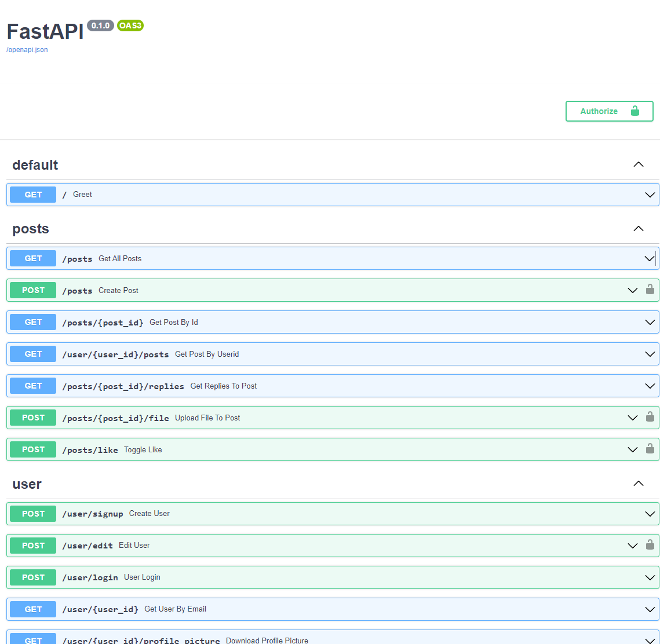Click the POST badge for Edit User
Screen dimensions: 660x644
pyautogui.click(x=33, y=546)
